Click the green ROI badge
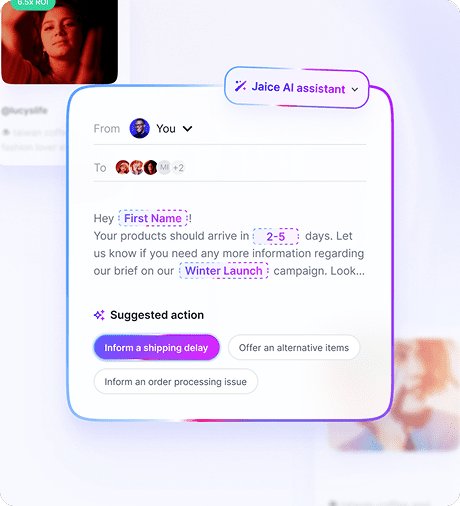 pos(33,4)
